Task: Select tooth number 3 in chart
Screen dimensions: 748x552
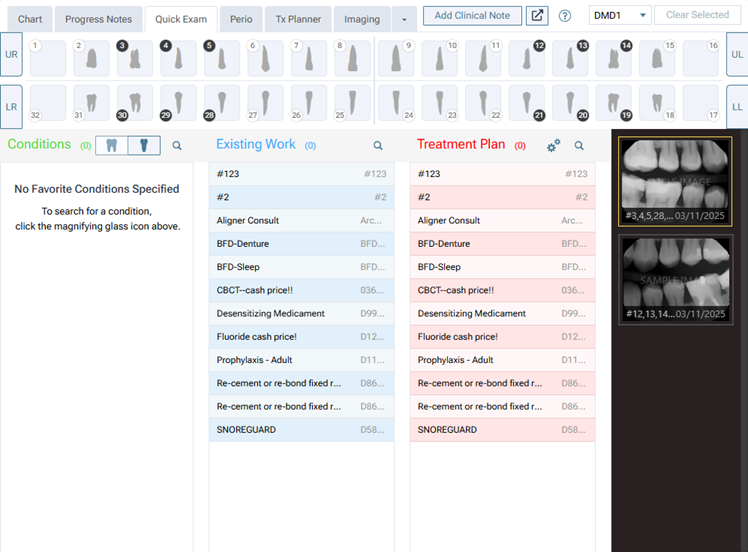Action: (135, 59)
